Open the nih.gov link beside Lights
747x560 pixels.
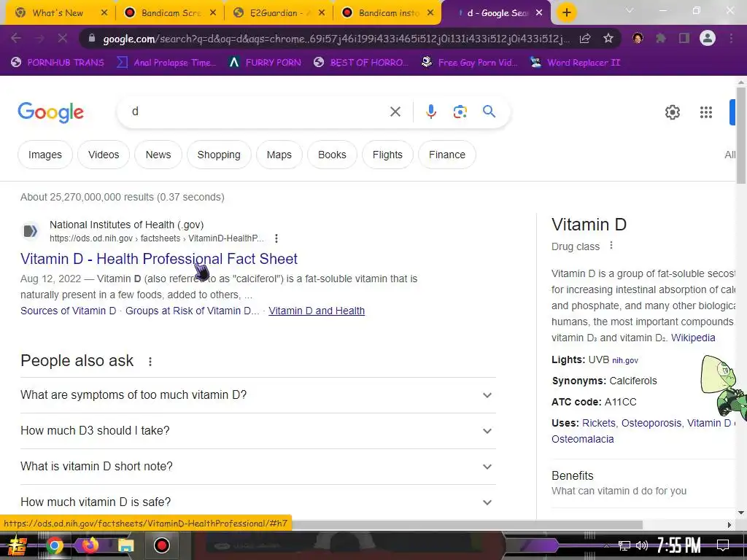(625, 360)
